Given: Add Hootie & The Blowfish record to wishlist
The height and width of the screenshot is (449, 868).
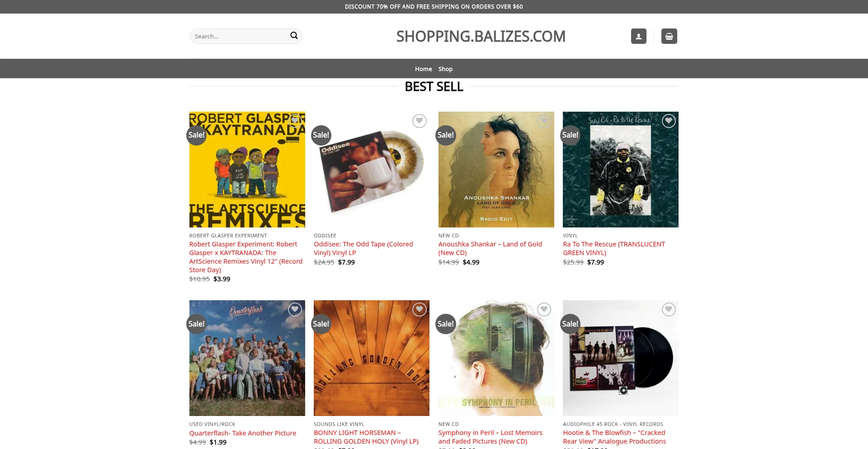Looking at the screenshot, I should 669,309.
